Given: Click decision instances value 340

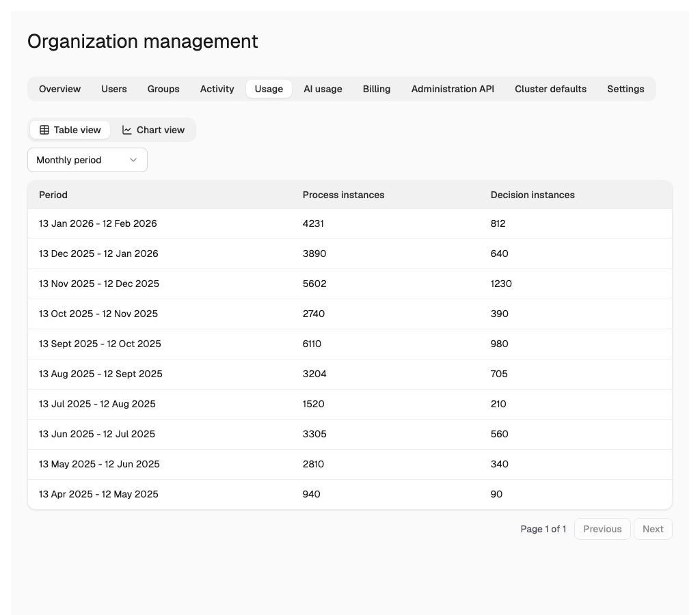Looking at the screenshot, I should [499, 464].
